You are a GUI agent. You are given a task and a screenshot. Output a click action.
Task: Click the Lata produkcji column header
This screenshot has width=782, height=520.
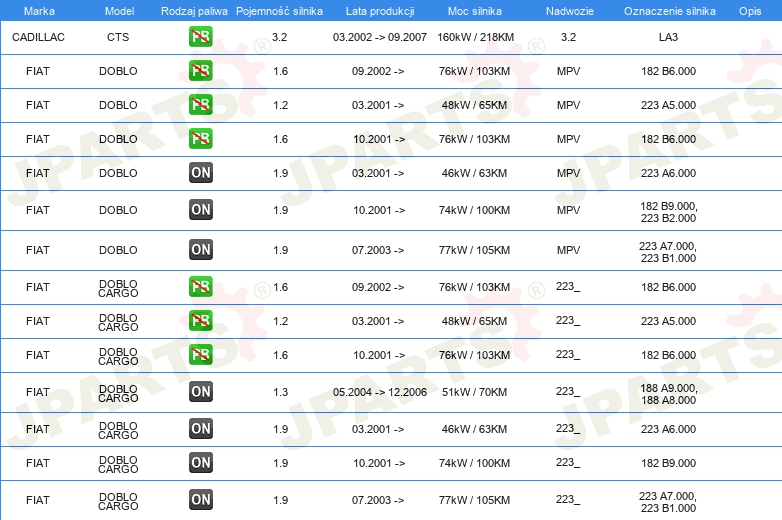click(380, 11)
